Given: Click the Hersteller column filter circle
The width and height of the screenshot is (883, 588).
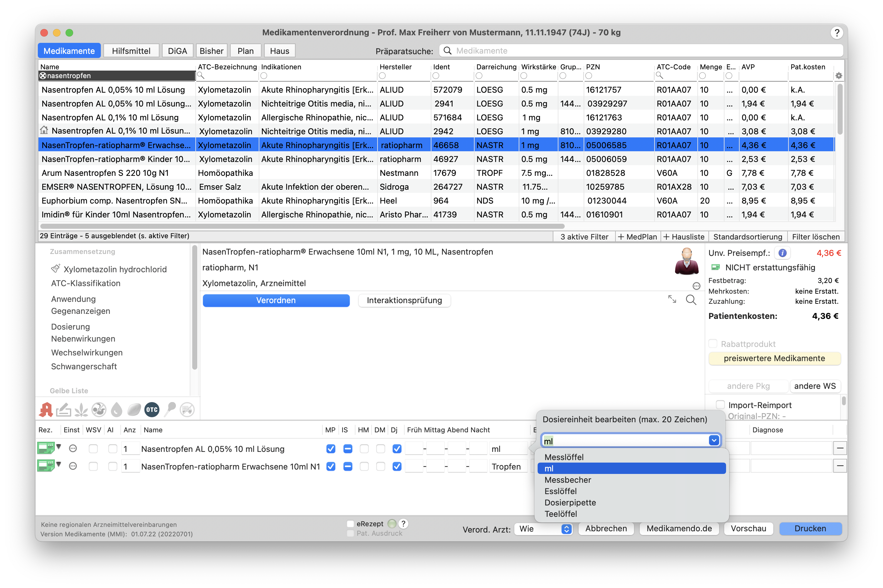Looking at the screenshot, I should (382, 76).
